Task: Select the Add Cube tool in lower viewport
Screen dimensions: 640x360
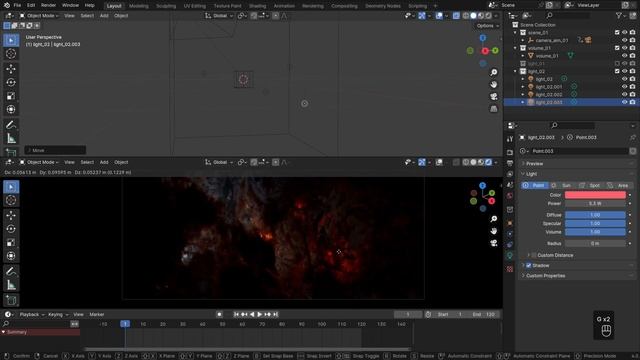Action: 11,300
